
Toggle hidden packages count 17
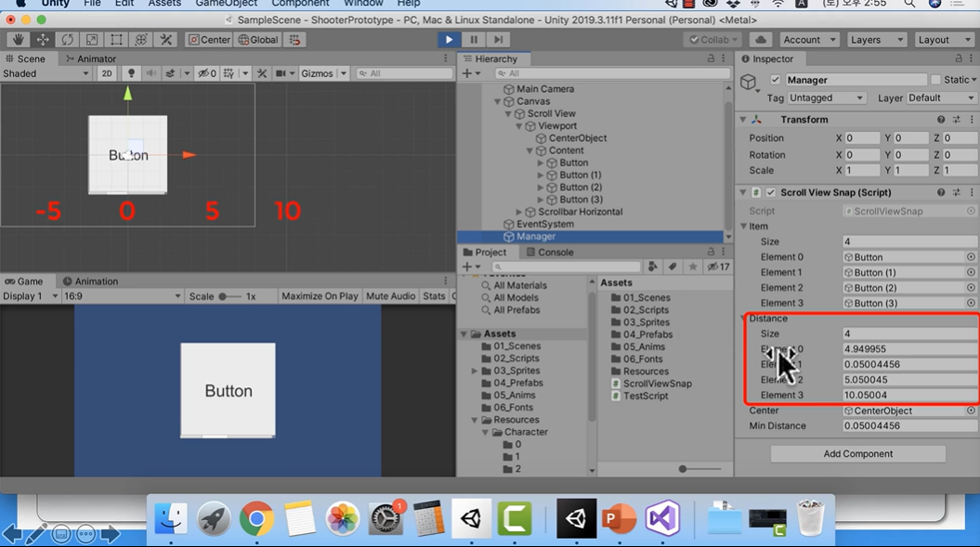(718, 267)
